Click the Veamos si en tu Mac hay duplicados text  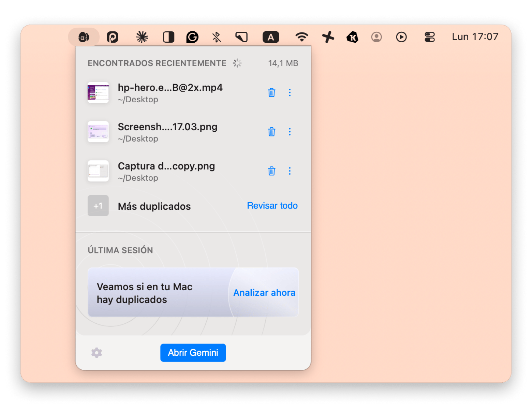145,293
